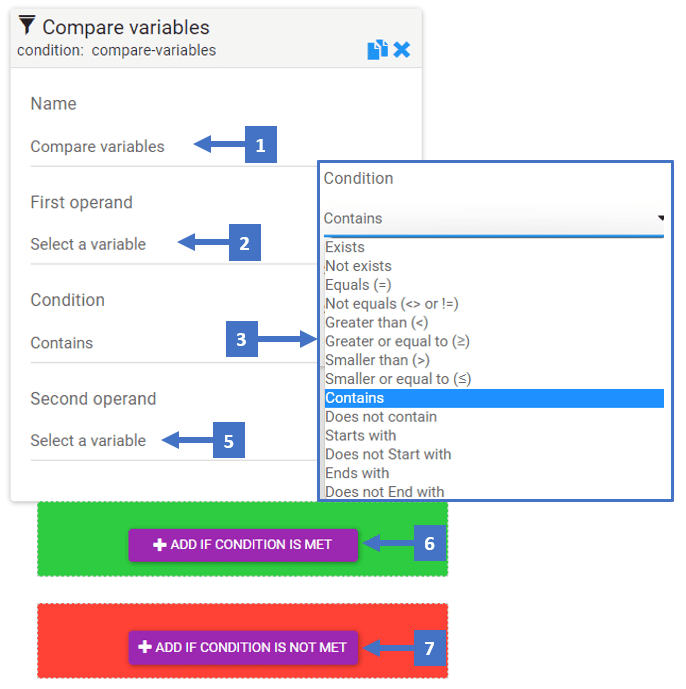
Task: Click the funnel filter icon beside Compare variables
Action: point(27,25)
